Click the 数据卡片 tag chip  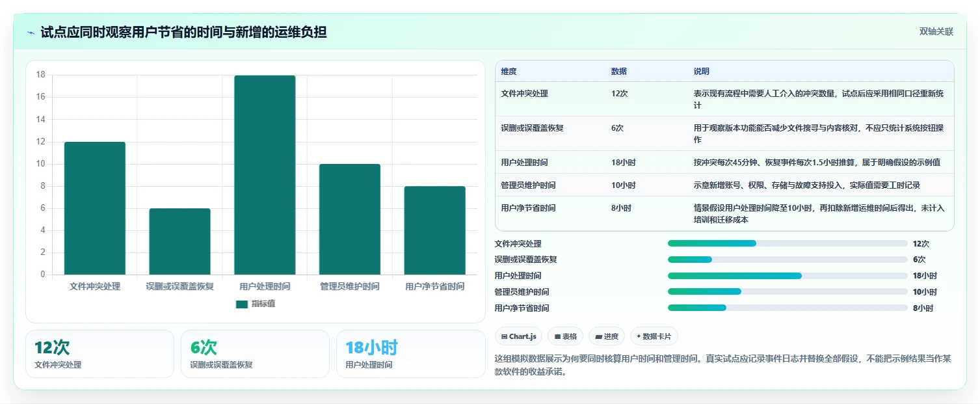click(654, 336)
